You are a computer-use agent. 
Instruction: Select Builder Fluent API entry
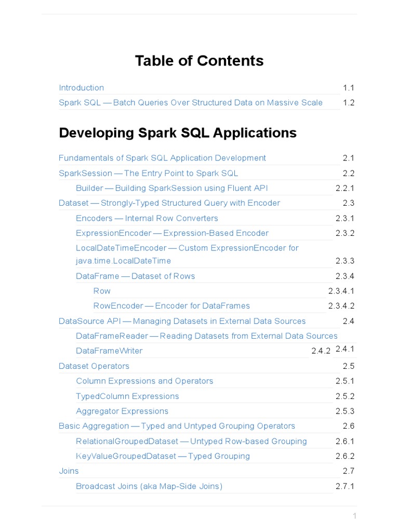tap(171, 188)
